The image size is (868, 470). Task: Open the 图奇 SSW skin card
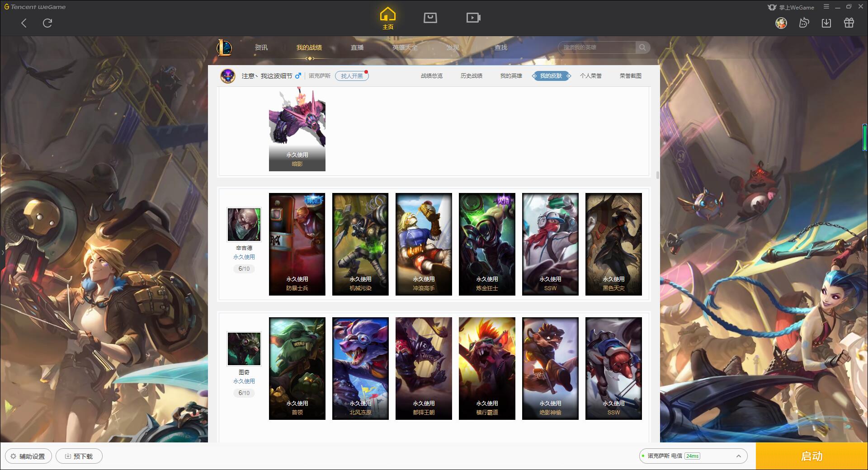tap(613, 368)
